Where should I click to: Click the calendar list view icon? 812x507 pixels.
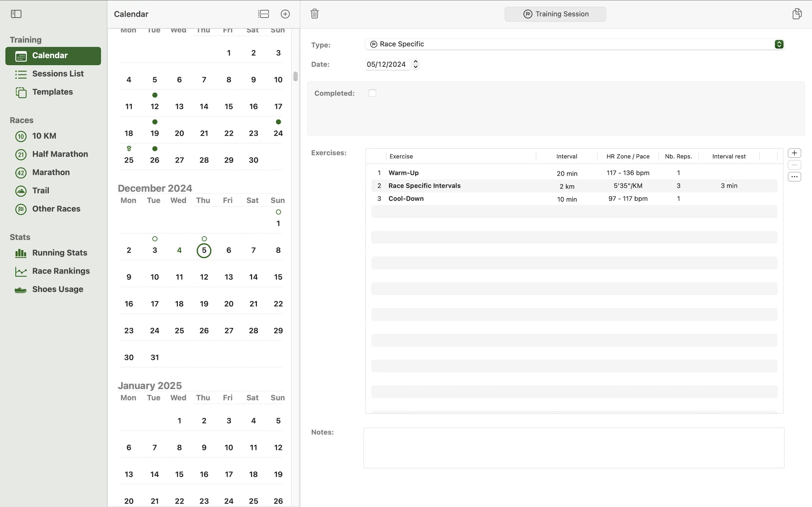(x=263, y=14)
